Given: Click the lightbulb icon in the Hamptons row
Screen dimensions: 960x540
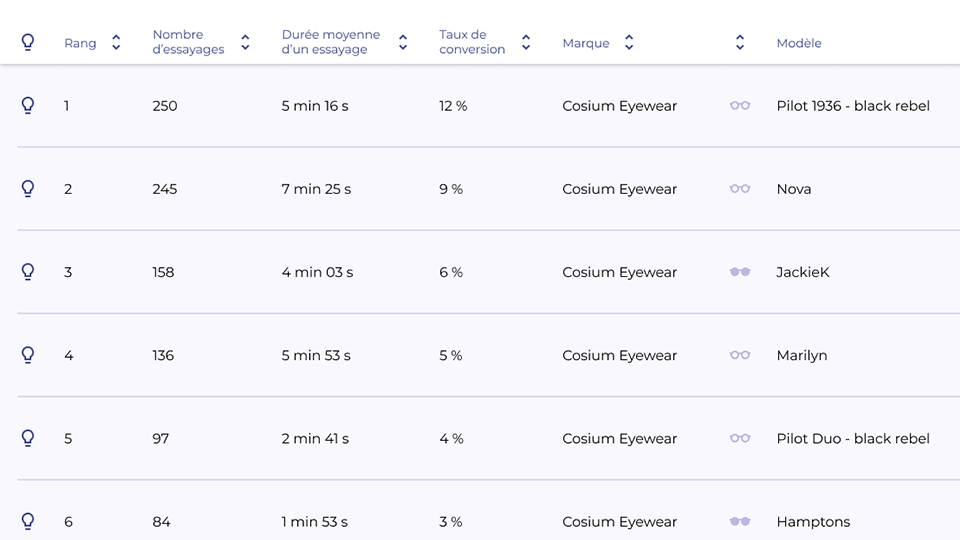Looking at the screenshot, I should [x=28, y=522].
